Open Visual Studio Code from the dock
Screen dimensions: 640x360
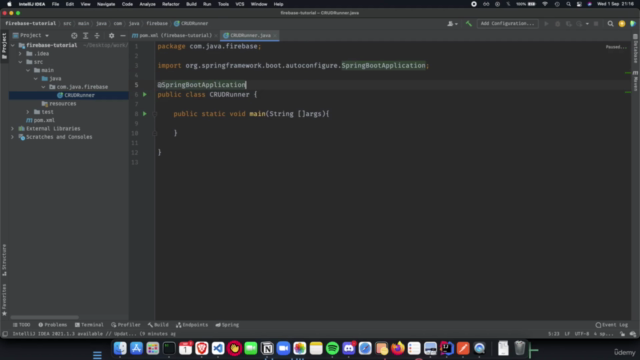(x=218, y=348)
